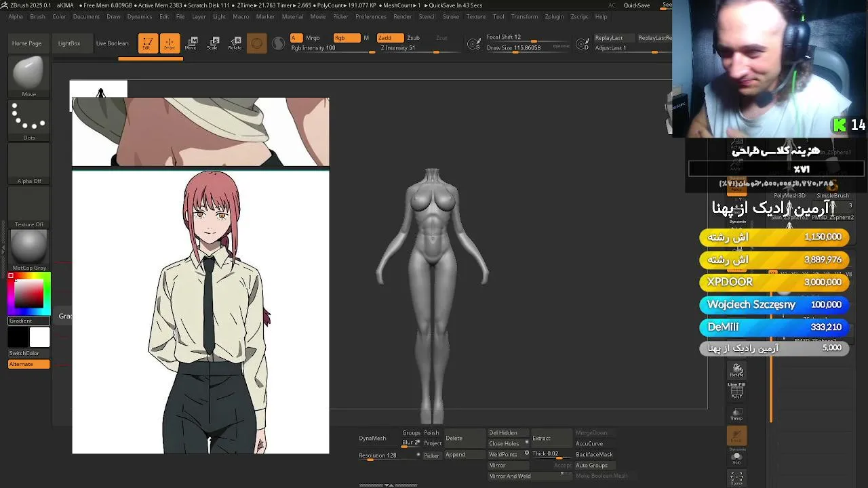
Task: Select the Rotate transform tool
Action: point(235,43)
